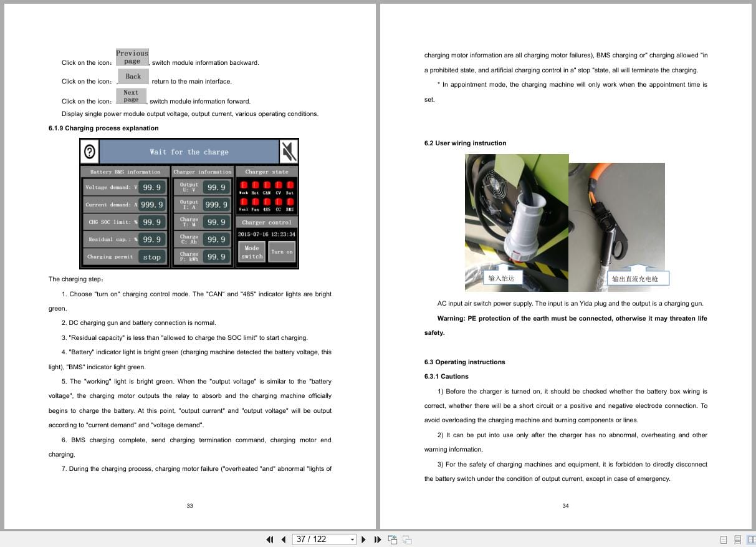Switch to single page view
The height and width of the screenshot is (547, 756).
pos(724,539)
